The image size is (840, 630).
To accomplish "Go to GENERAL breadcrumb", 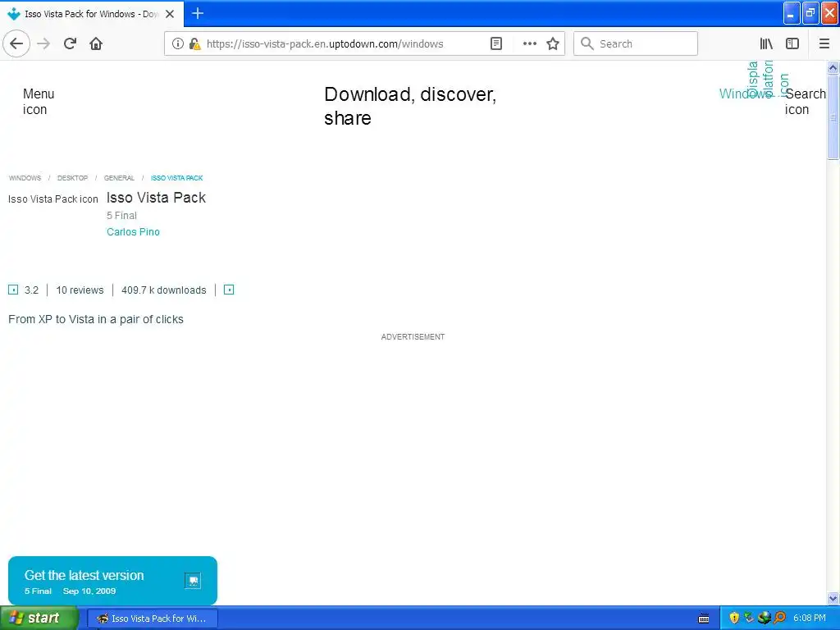I will pyautogui.click(x=119, y=178).
